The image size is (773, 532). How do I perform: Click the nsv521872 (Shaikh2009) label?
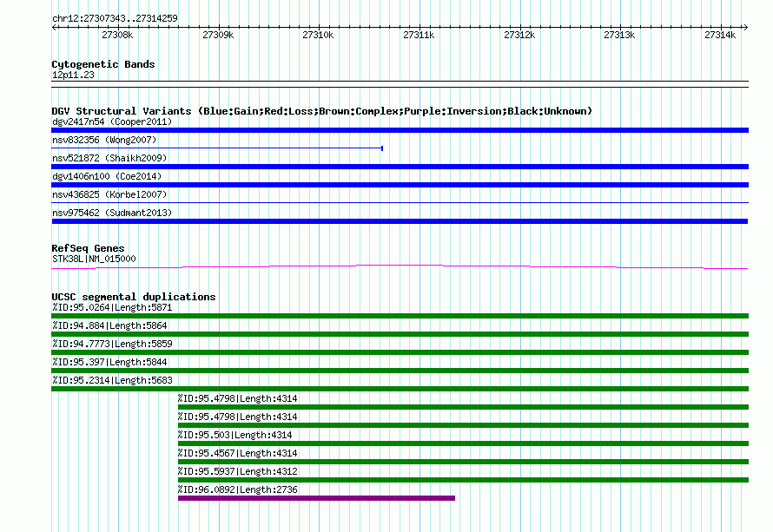(x=109, y=158)
